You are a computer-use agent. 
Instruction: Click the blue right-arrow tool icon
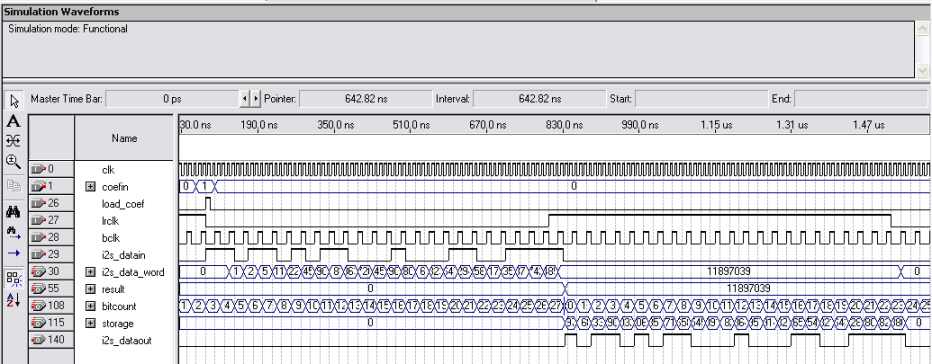14,253
